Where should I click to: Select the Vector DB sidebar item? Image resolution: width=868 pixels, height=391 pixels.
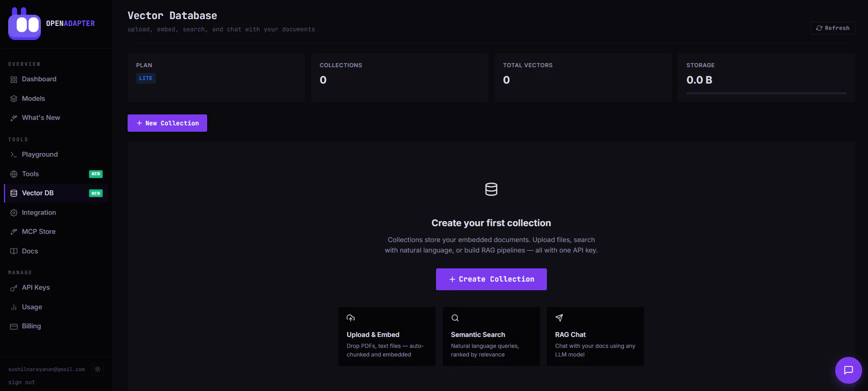click(x=56, y=193)
